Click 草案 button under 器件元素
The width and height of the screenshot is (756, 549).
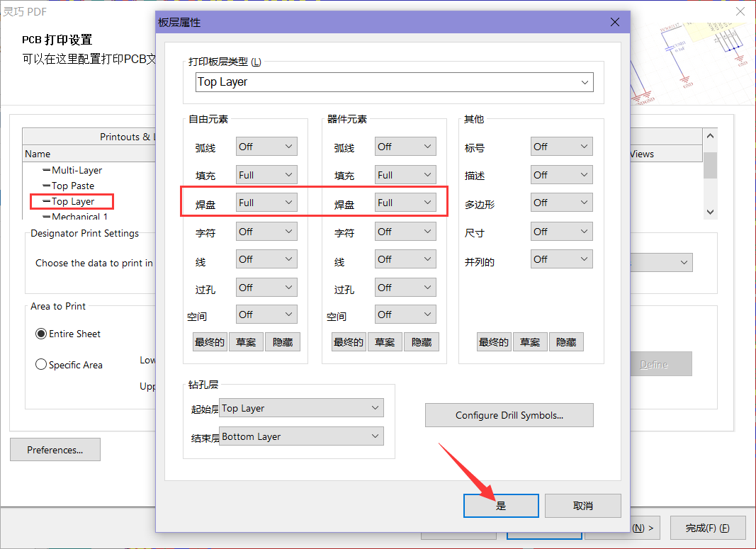385,342
